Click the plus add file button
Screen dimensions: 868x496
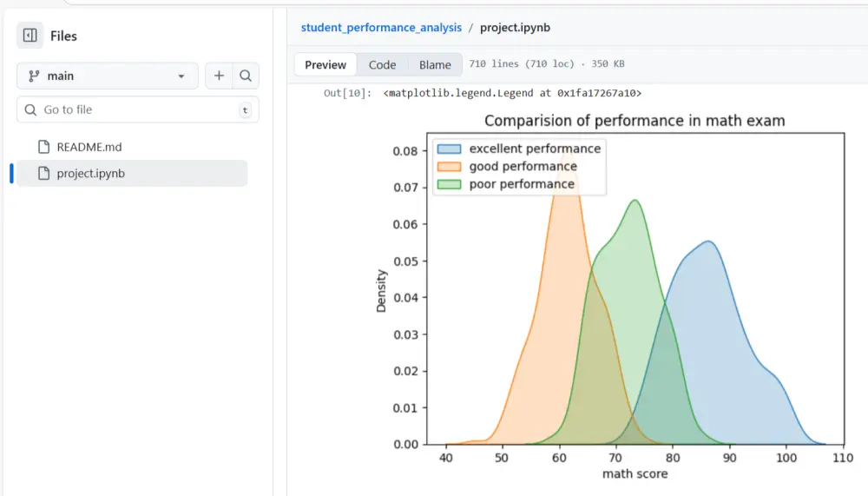coord(219,76)
